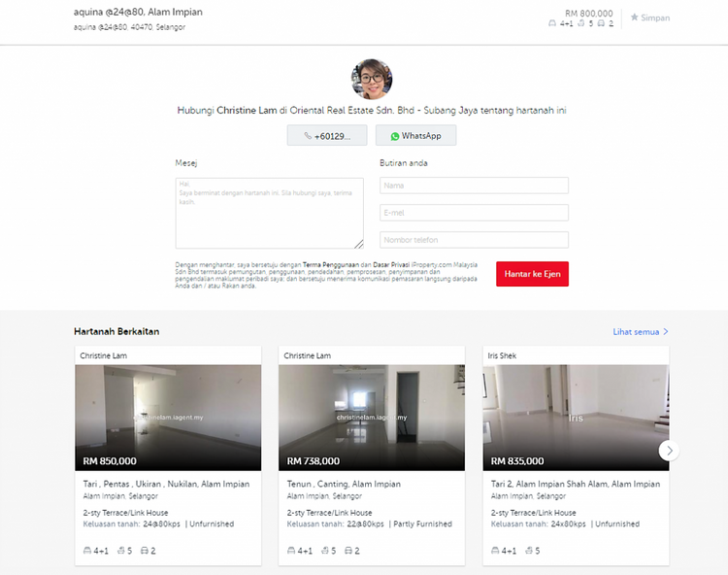The height and width of the screenshot is (575, 728).
Task: Click next arrow on related properties carousel
Action: click(x=669, y=450)
